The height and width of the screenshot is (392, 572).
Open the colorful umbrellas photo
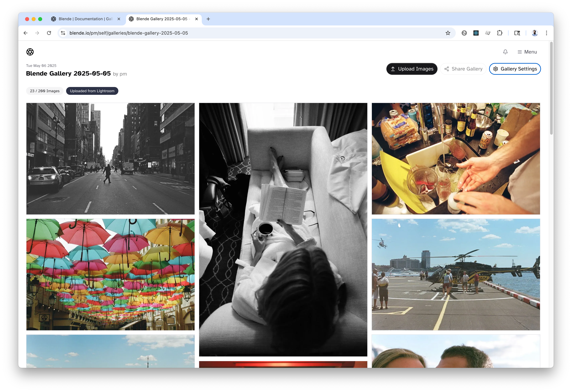pyautogui.click(x=110, y=274)
